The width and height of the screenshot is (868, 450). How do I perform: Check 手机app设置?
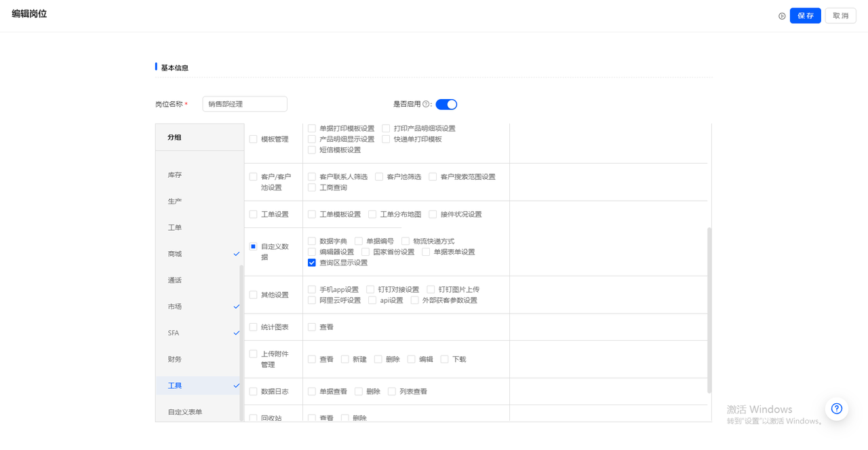tap(312, 289)
